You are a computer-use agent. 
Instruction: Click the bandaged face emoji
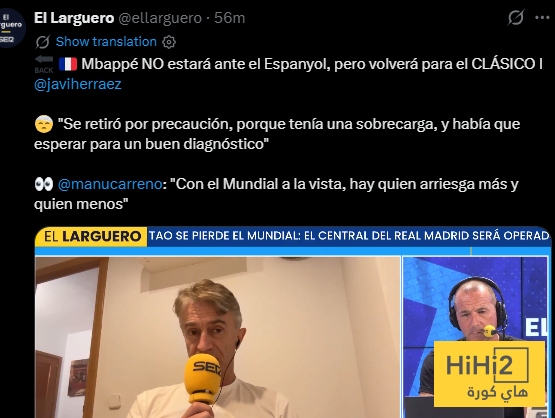[x=44, y=124]
